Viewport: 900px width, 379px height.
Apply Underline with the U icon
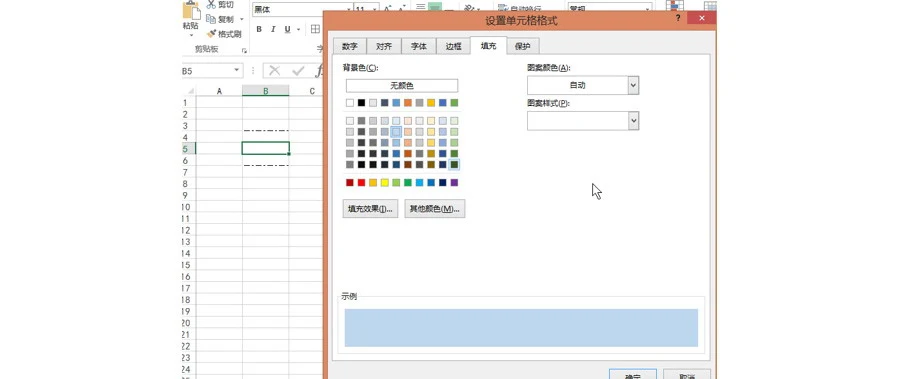tap(287, 29)
